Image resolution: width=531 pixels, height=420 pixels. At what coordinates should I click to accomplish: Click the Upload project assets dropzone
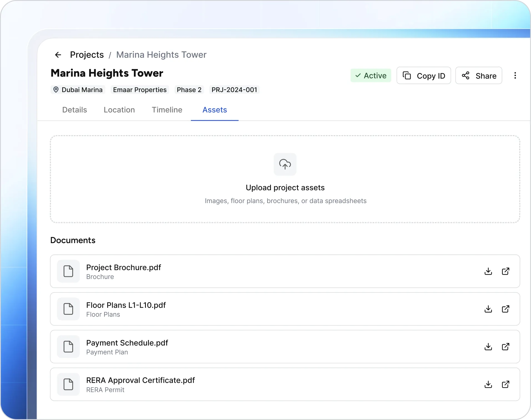(x=285, y=179)
